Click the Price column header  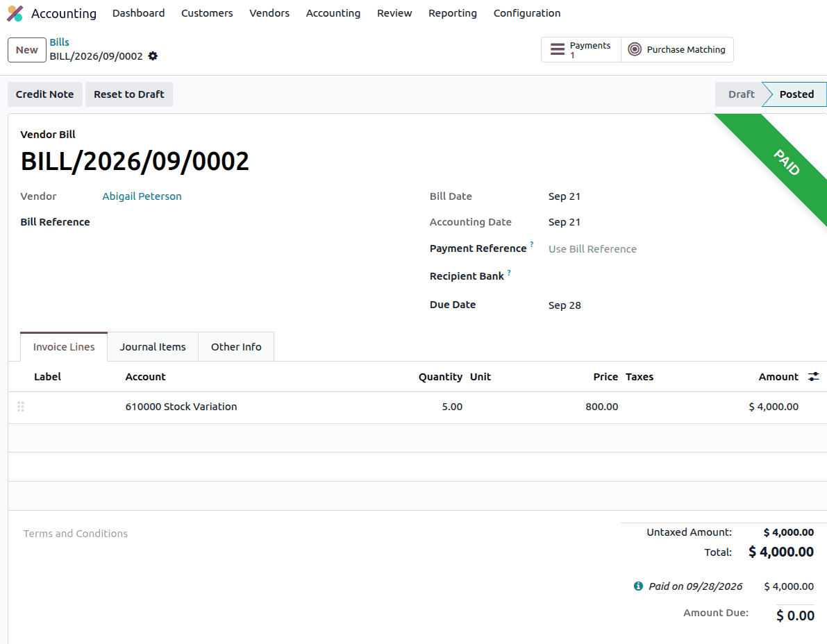point(605,377)
